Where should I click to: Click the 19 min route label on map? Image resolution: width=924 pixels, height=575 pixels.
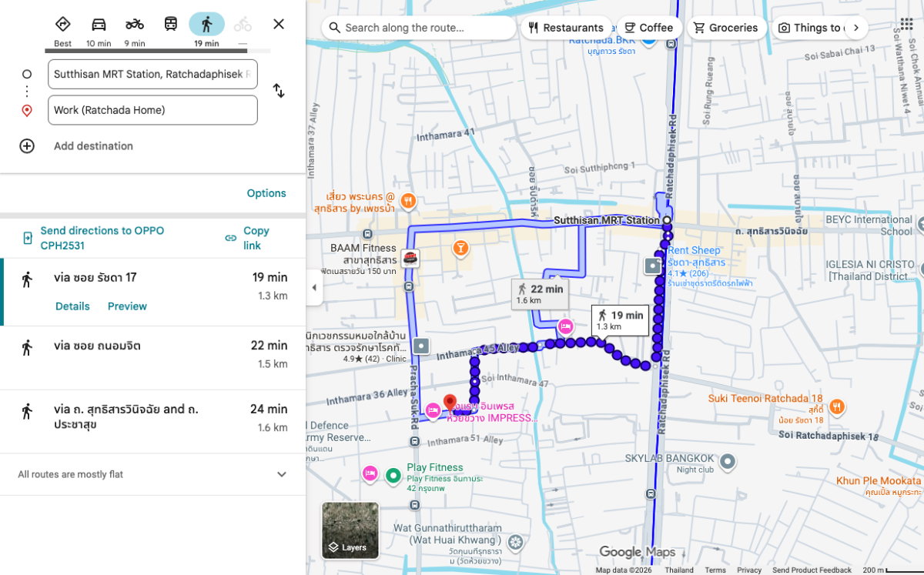620,319
